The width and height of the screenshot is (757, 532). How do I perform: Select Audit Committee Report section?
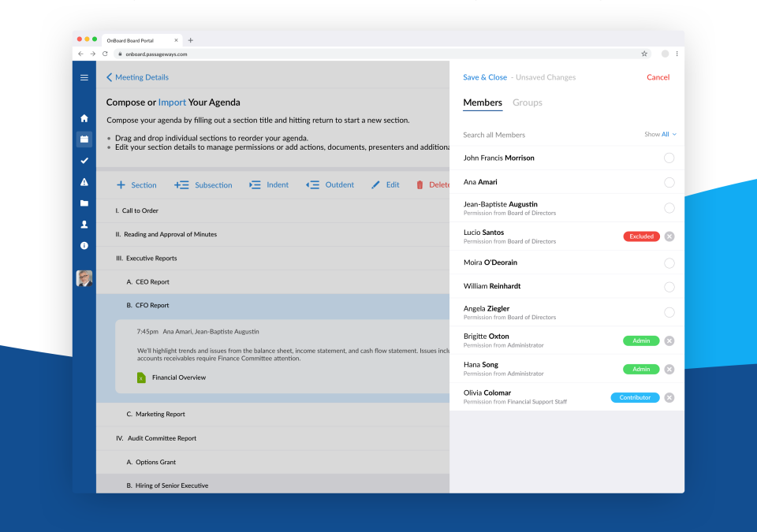pos(273,438)
